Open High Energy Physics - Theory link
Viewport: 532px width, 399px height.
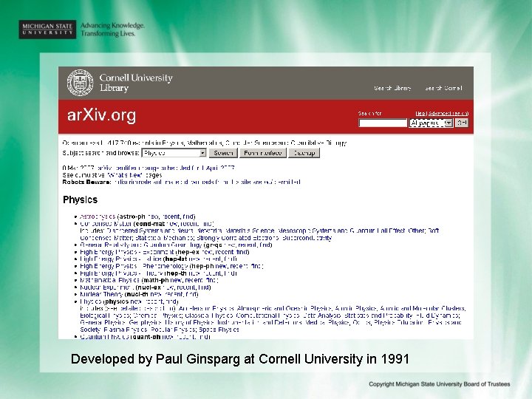122,273
